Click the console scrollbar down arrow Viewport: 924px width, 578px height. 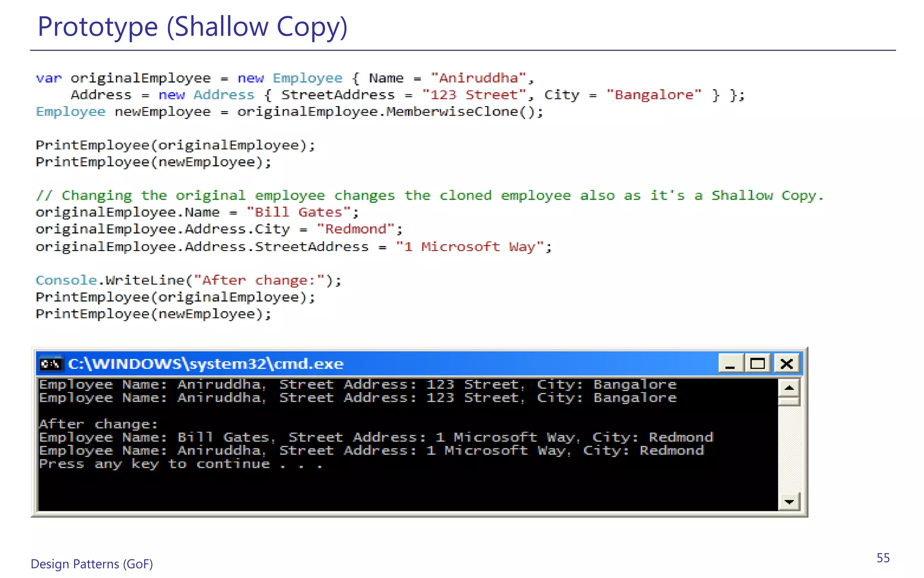click(789, 502)
